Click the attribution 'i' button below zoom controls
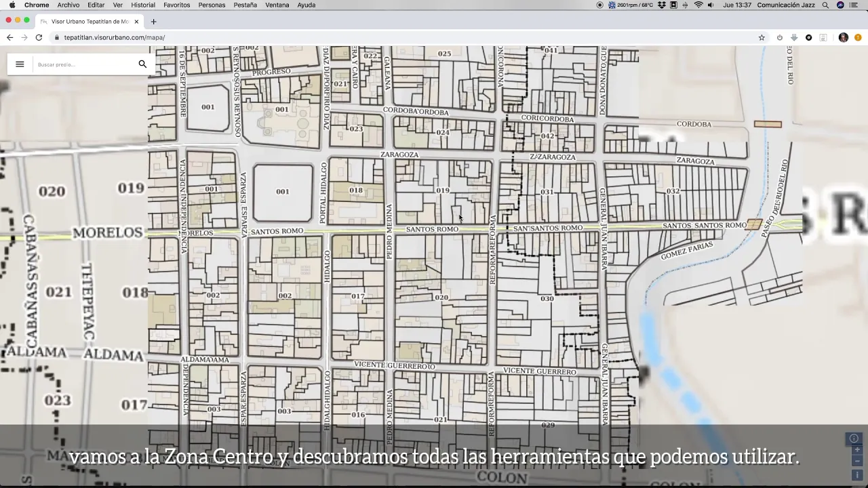 [x=857, y=474]
